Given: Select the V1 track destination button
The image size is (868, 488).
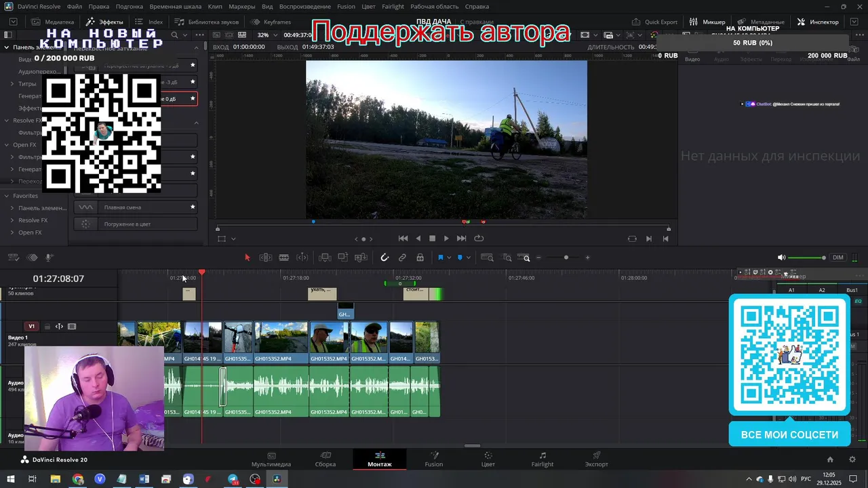Looking at the screenshot, I should click(x=31, y=327).
